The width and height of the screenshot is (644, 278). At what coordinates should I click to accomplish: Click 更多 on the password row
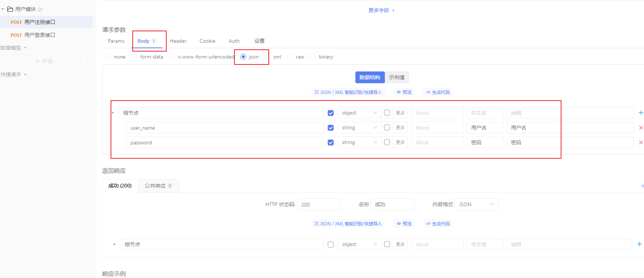400,142
